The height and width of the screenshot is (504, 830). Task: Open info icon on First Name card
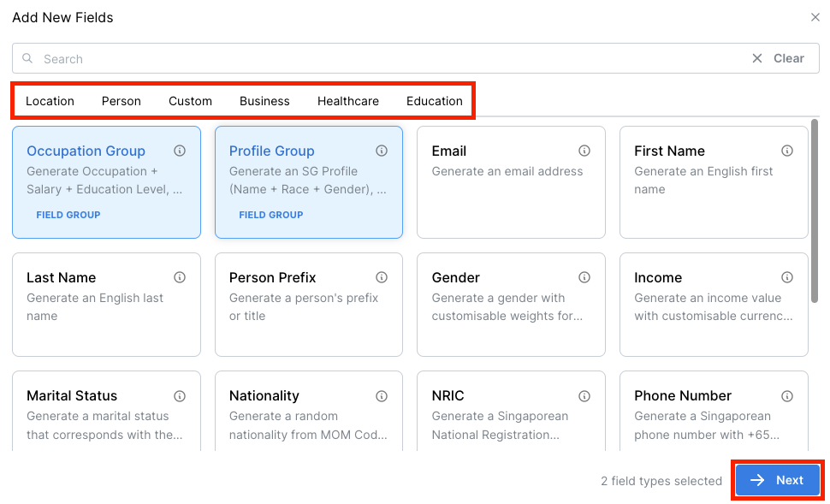(787, 151)
